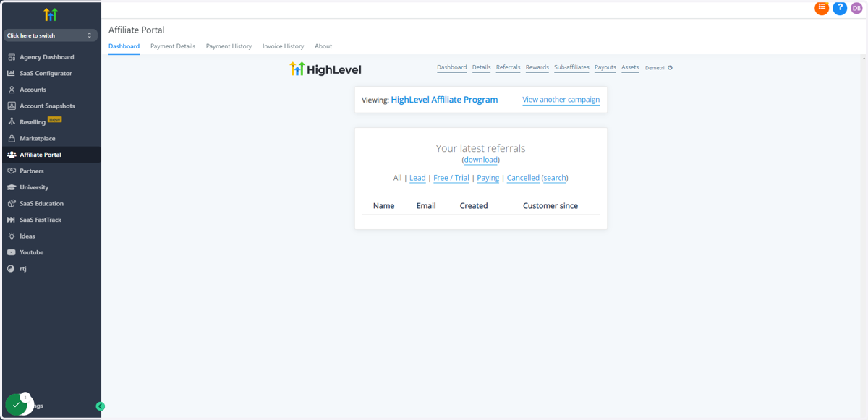Click the 'HighLevel Affiliate Program' campaign name
868x420 pixels.
tap(444, 100)
